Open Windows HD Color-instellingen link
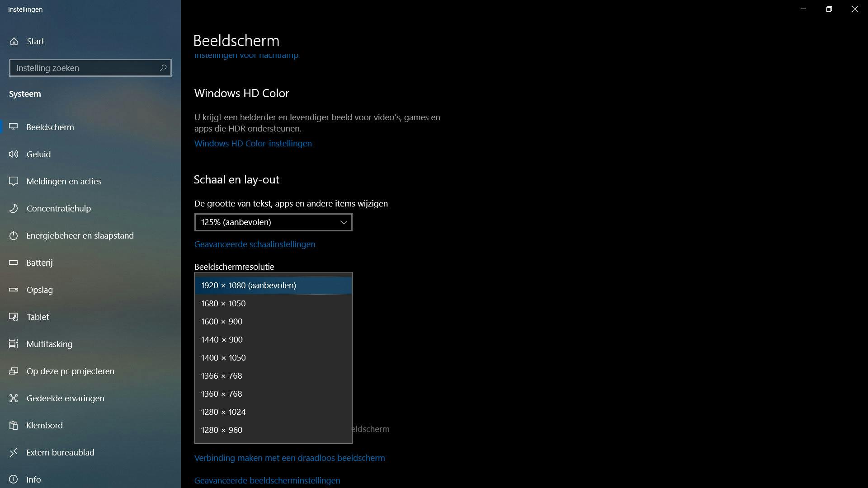This screenshot has height=488, width=868. [253, 143]
